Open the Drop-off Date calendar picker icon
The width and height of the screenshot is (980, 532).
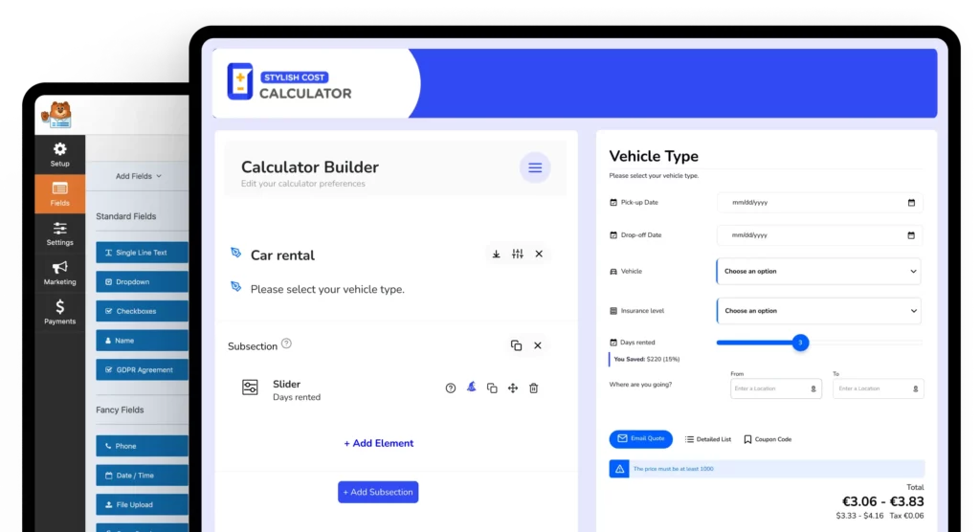point(911,235)
